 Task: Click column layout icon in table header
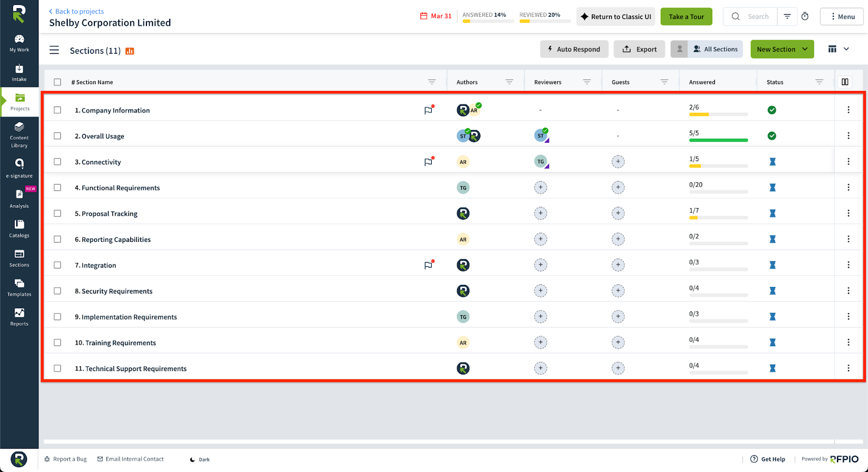pos(845,82)
